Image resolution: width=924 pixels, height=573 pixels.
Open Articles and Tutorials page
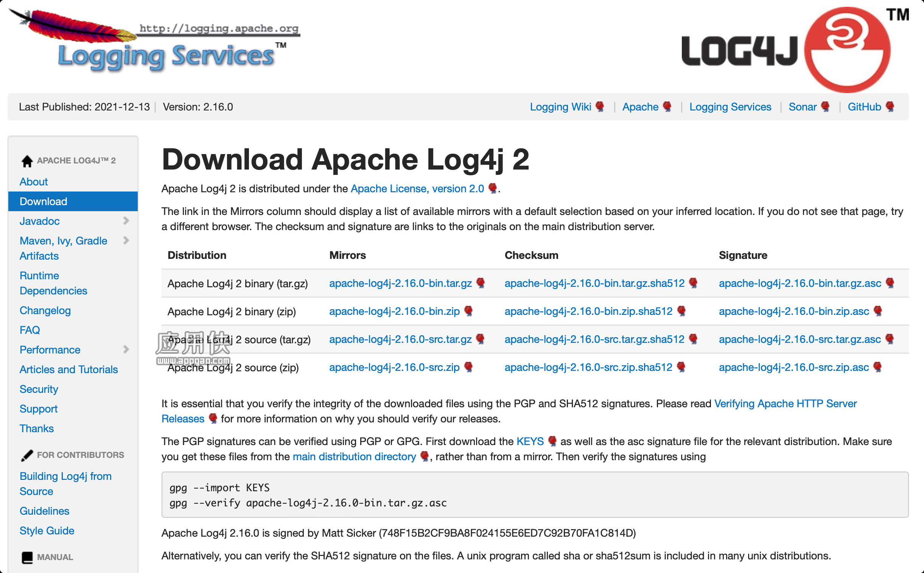click(x=68, y=369)
